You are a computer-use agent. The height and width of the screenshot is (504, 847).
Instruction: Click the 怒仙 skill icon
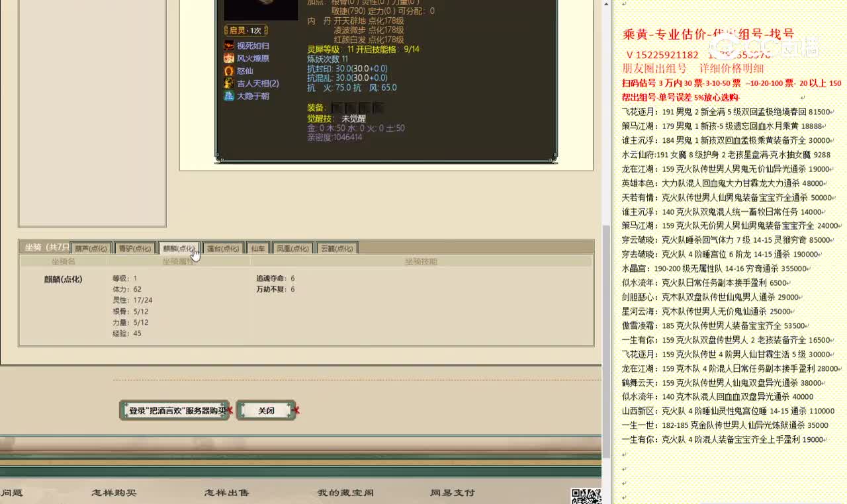tap(229, 71)
